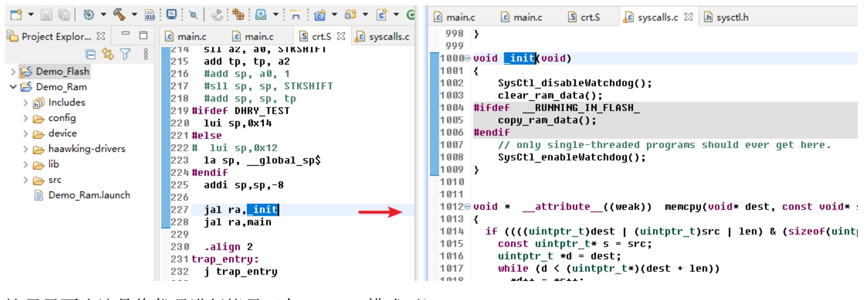
Task: Open the Project Explorer filter icon
Action: [125, 54]
